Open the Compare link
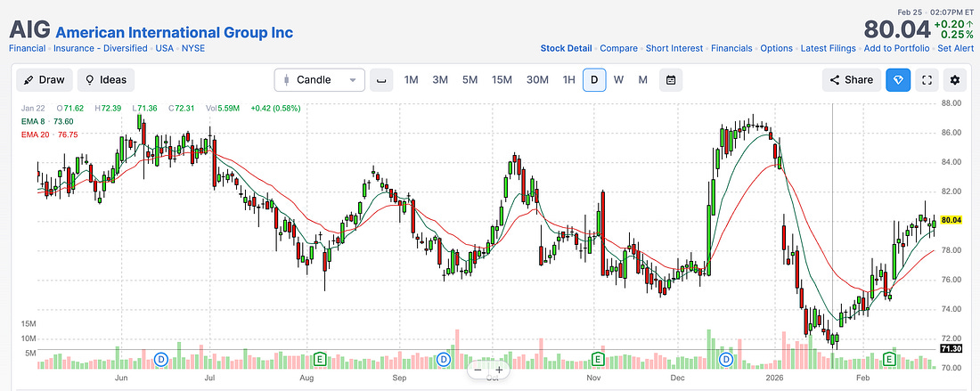Image resolution: width=980 pixels, height=391 pixels. (x=619, y=48)
